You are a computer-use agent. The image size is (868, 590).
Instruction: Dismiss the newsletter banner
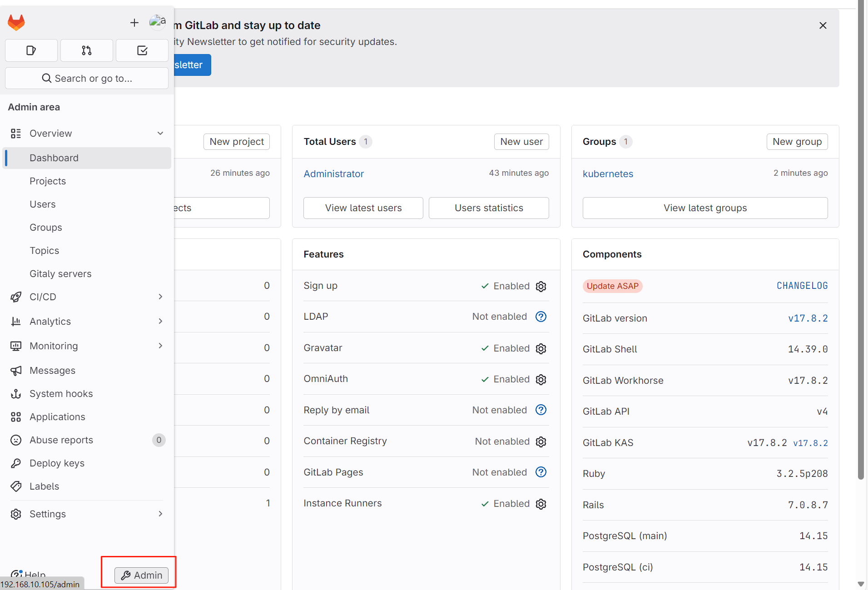coord(823,25)
